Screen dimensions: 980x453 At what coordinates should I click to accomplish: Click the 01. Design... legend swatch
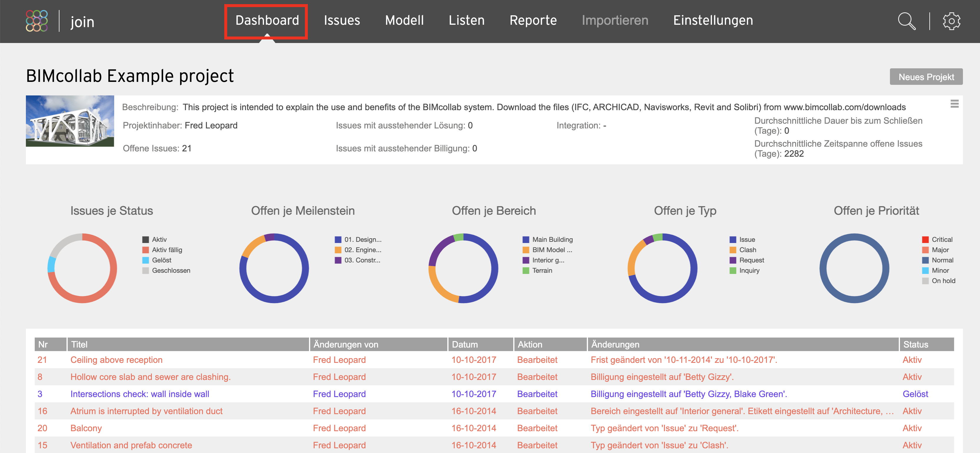[x=338, y=239]
